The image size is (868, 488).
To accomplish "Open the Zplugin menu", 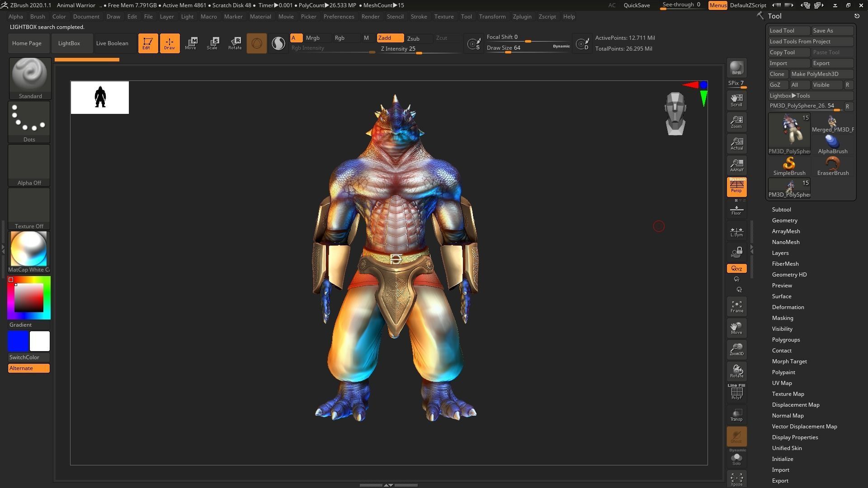I will (522, 16).
